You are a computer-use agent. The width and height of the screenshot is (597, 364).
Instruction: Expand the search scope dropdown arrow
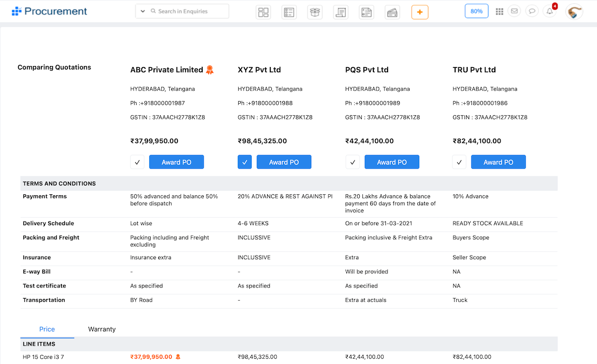pyautogui.click(x=143, y=11)
